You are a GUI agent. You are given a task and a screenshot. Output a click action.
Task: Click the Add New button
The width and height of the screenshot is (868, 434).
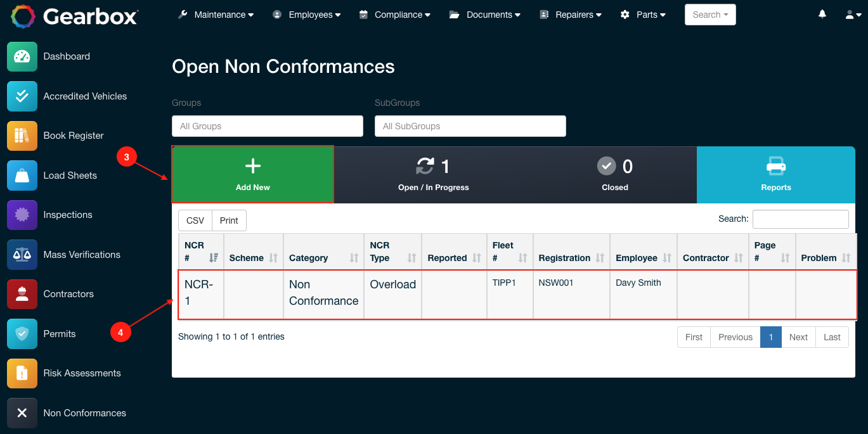[252, 174]
